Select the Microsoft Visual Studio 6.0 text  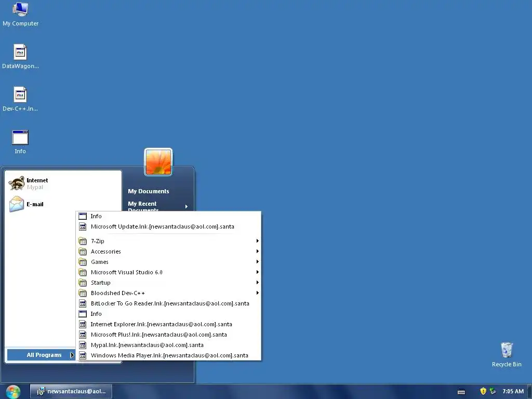point(127,272)
